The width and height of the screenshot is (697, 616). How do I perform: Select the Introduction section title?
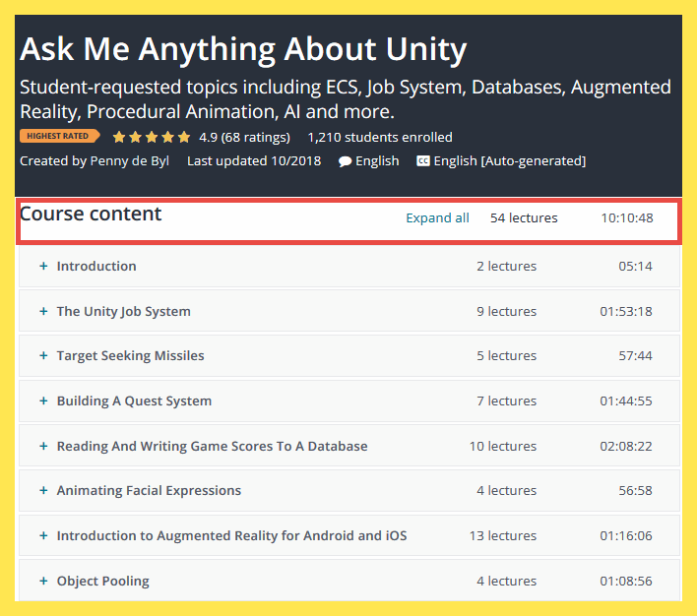[96, 267]
